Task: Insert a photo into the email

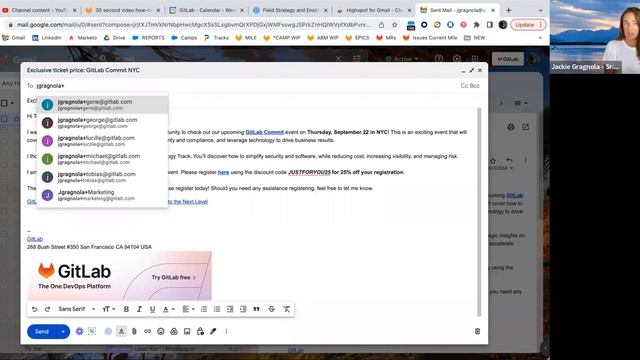Action: point(187,331)
